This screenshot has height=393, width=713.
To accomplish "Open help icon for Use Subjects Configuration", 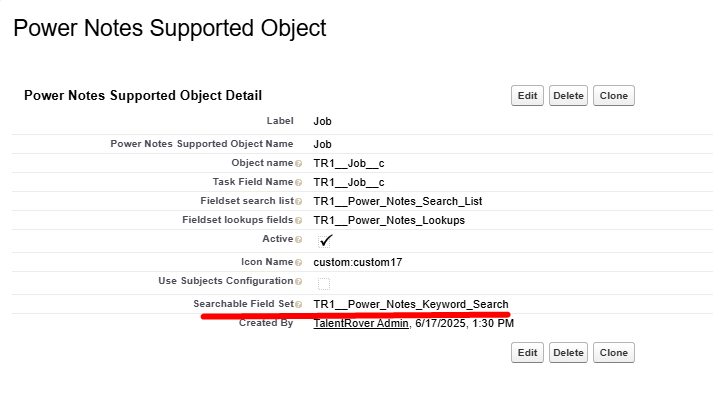I will (x=298, y=282).
